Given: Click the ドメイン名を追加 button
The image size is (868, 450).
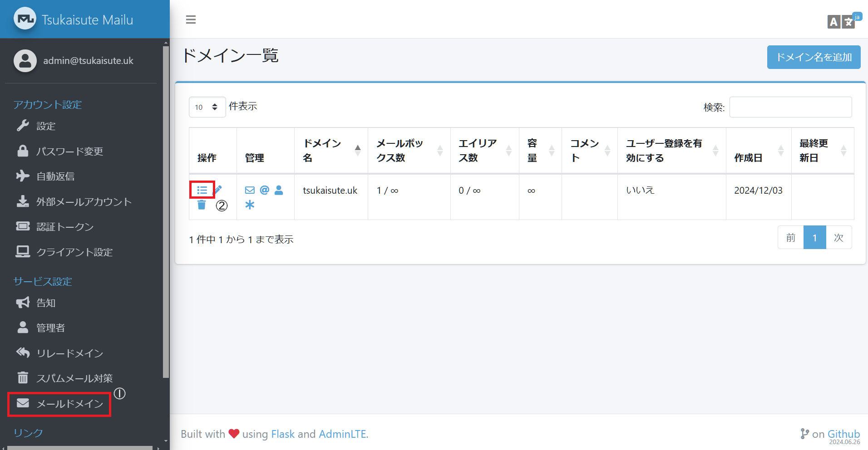Looking at the screenshot, I should pyautogui.click(x=813, y=57).
